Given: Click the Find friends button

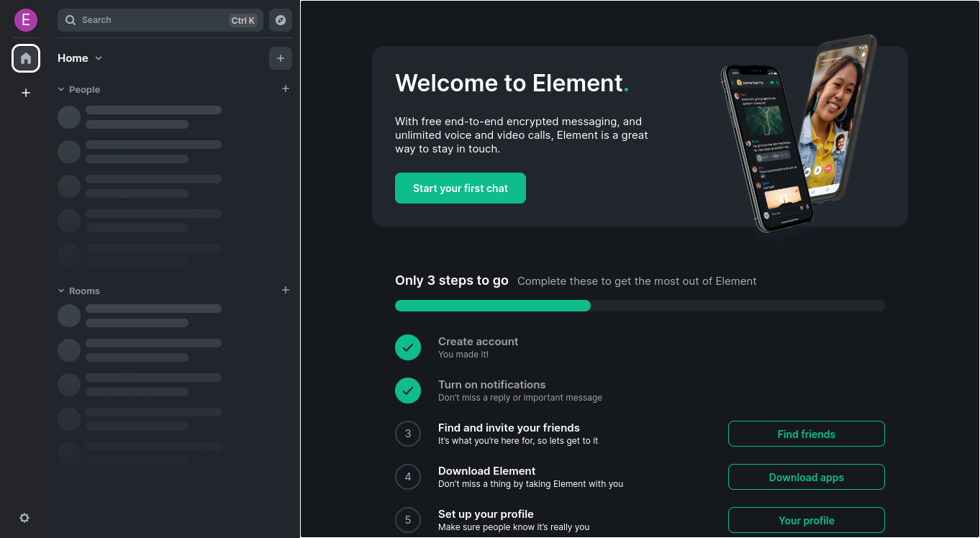Looking at the screenshot, I should coord(807,434).
